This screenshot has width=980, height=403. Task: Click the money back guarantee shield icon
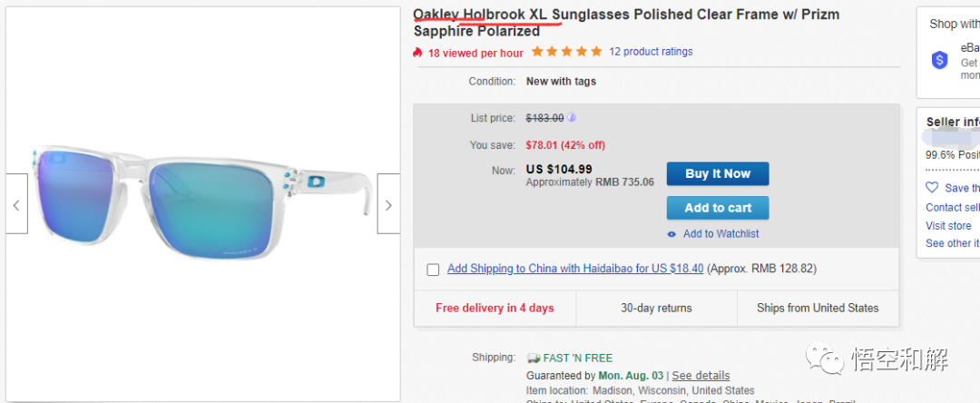point(939,60)
